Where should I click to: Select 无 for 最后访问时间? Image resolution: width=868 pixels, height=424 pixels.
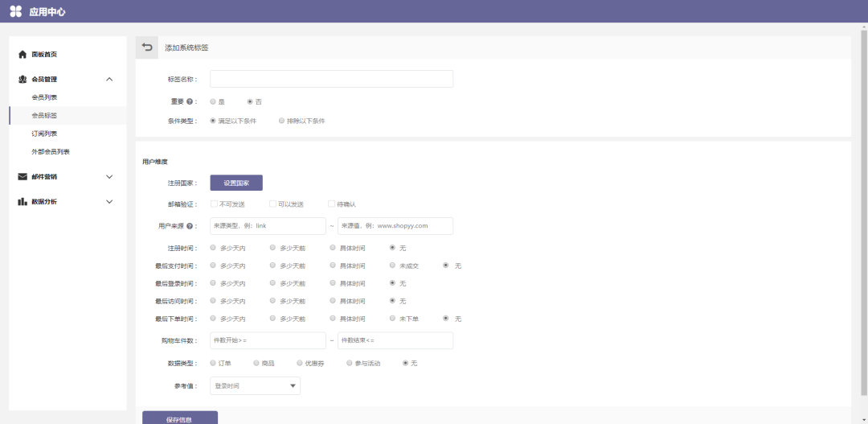pos(392,301)
